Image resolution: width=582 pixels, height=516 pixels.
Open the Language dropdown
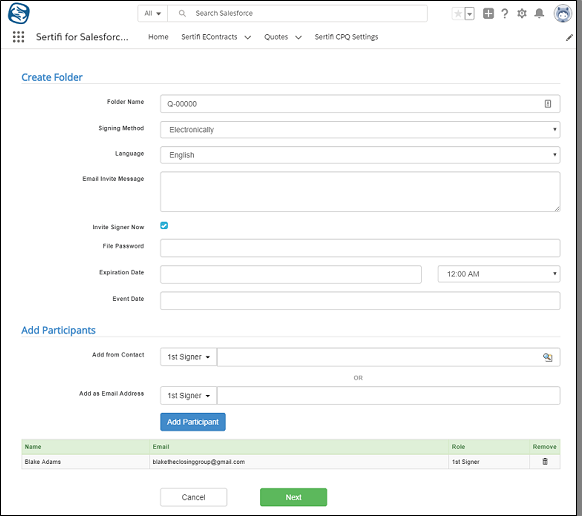[x=360, y=155]
